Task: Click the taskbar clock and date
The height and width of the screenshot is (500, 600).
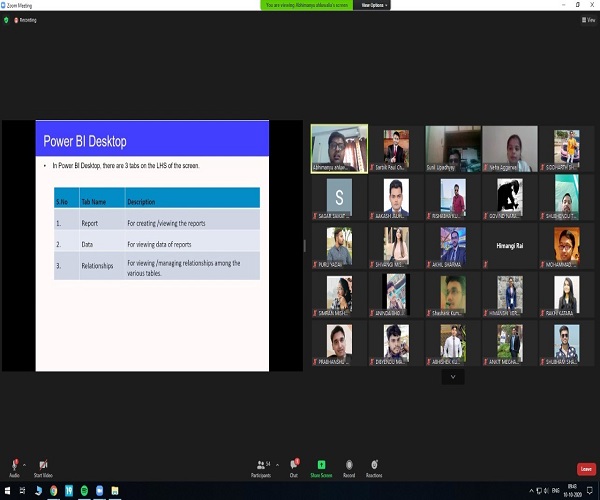Action: coord(572,491)
